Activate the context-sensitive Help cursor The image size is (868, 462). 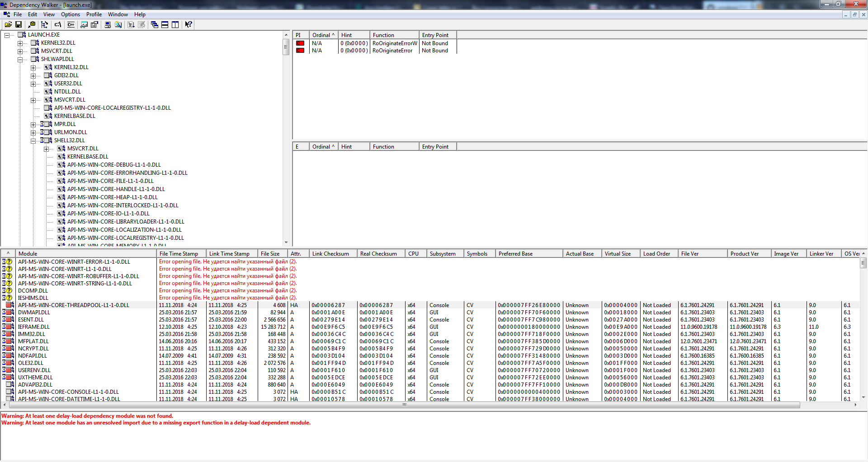pos(189,24)
